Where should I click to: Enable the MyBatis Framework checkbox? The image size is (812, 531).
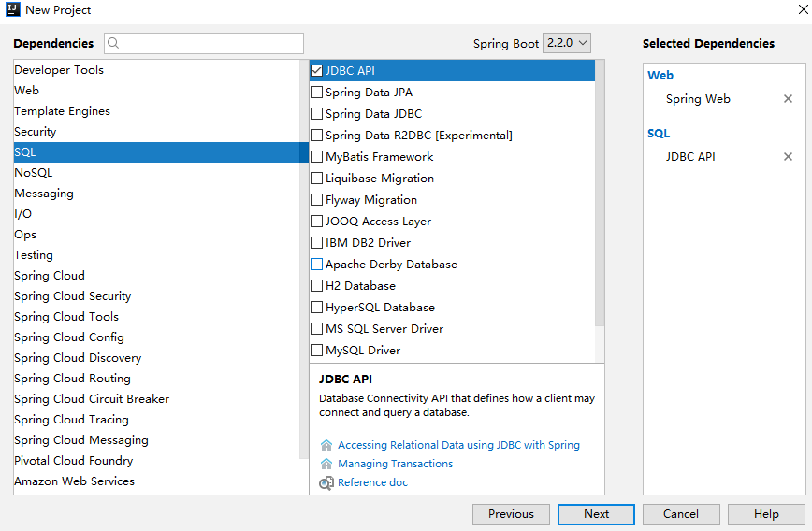coord(317,157)
